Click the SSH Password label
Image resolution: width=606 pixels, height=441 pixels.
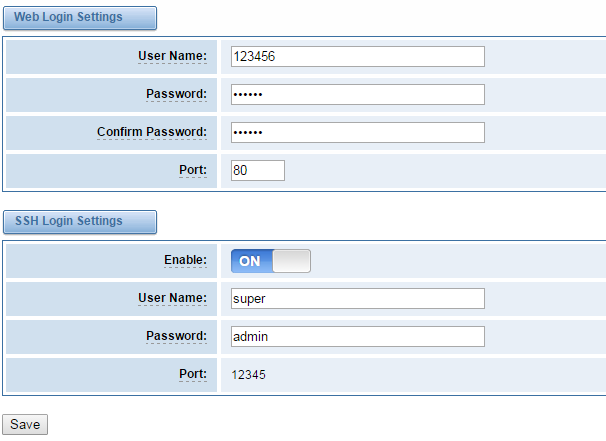pyautogui.click(x=176, y=336)
